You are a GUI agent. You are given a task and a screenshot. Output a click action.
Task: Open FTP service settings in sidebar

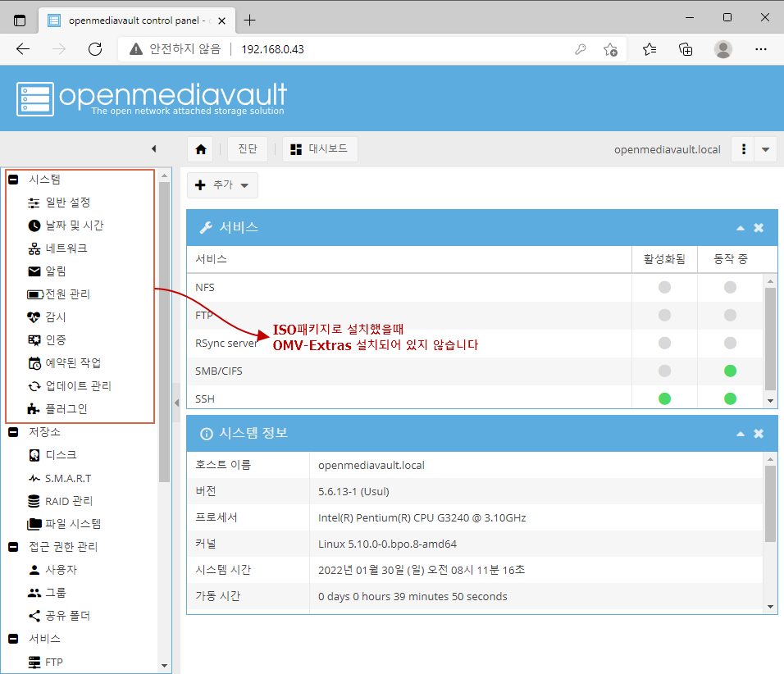pyautogui.click(x=45, y=662)
